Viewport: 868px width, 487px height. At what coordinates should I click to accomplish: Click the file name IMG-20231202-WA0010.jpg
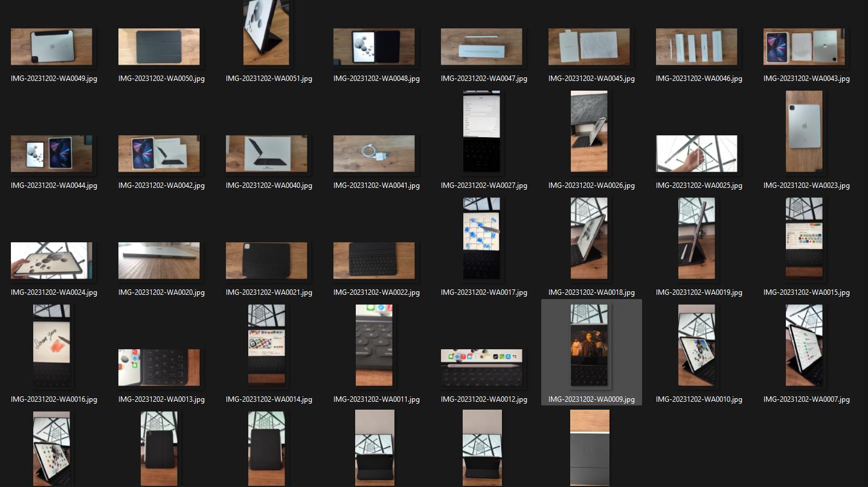(699, 399)
